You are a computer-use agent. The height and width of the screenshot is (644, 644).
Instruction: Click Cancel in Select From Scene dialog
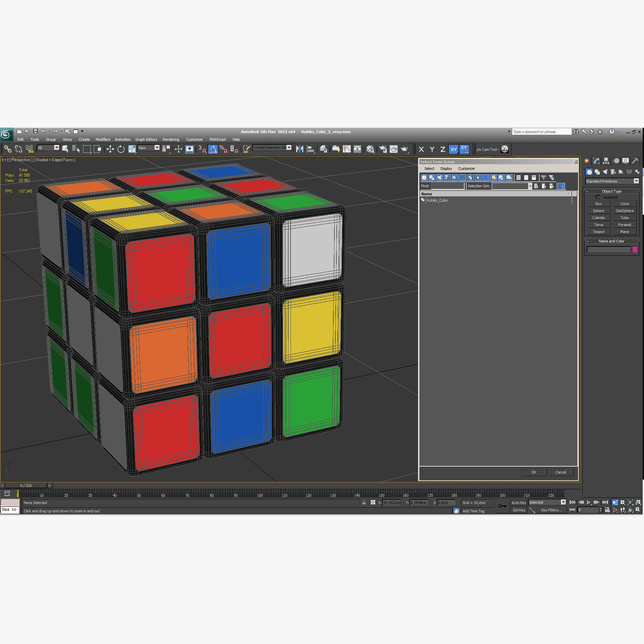coord(561,472)
